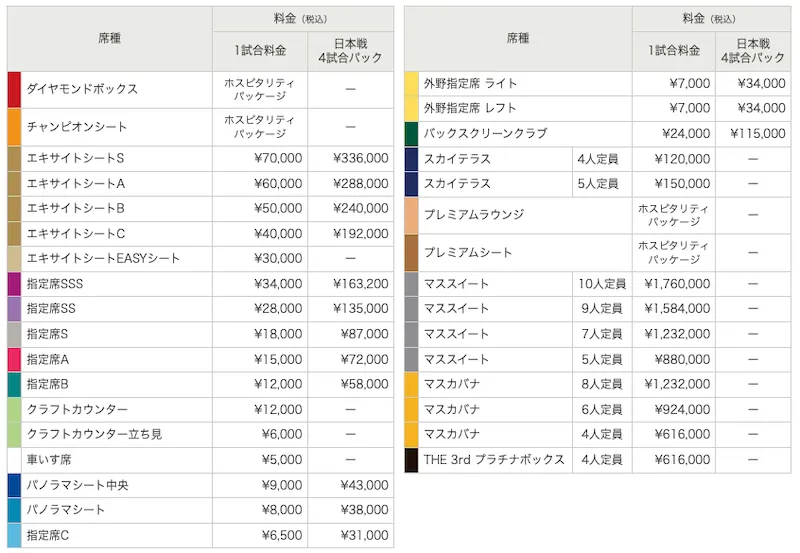Click the ¥70,000 single-game price
Viewport: 800px width, 553px height.
[278, 158]
